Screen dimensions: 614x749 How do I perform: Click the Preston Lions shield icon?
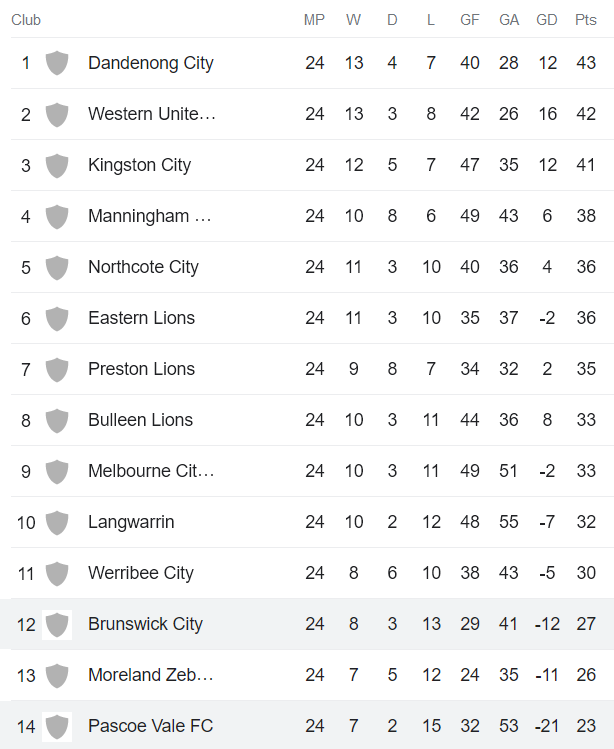pos(57,369)
